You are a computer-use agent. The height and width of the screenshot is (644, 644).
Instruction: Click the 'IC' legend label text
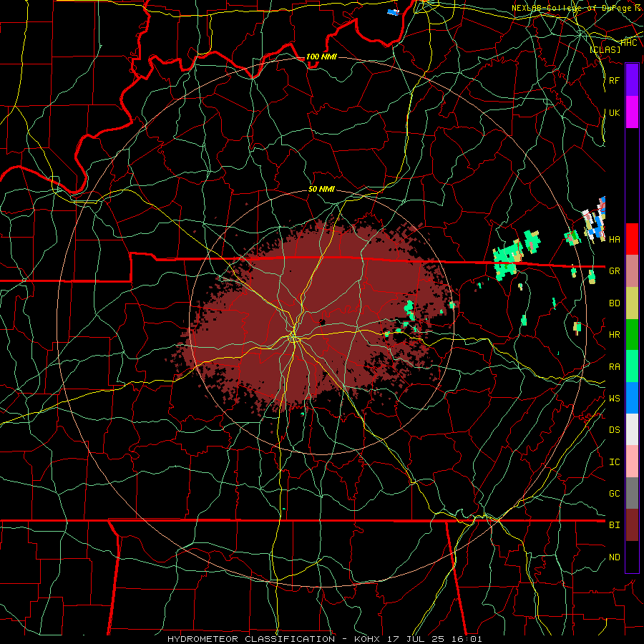point(614,462)
